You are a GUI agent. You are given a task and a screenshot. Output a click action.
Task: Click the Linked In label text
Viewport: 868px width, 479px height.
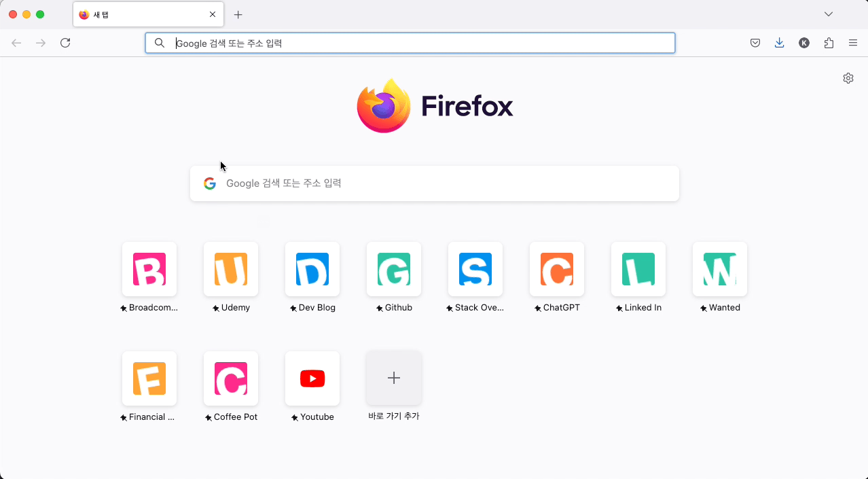643,308
